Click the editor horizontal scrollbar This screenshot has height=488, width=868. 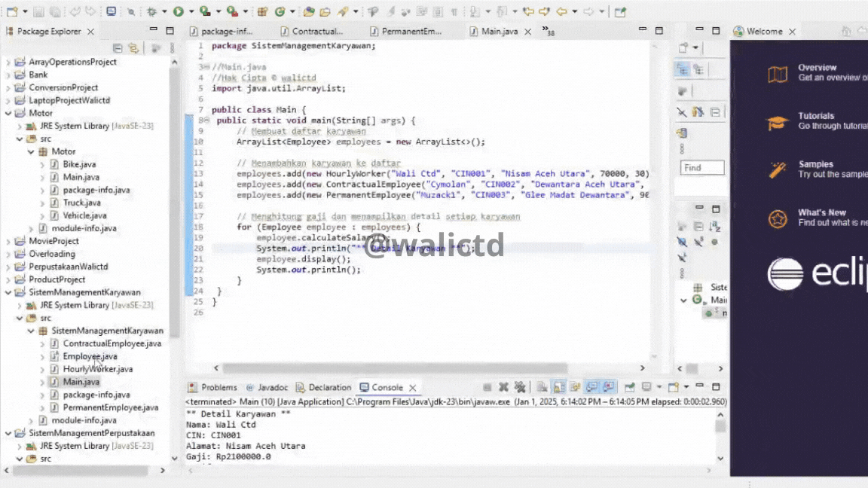(395, 368)
